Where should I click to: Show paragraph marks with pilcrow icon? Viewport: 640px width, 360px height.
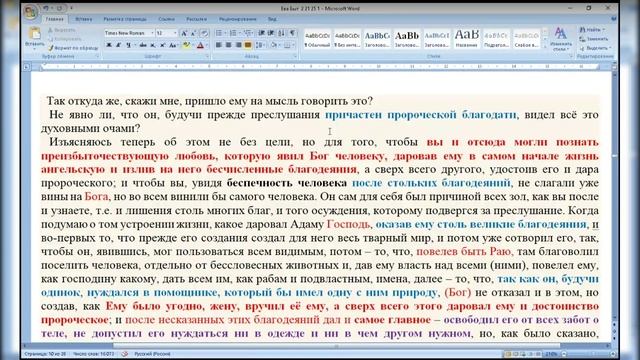(x=292, y=33)
